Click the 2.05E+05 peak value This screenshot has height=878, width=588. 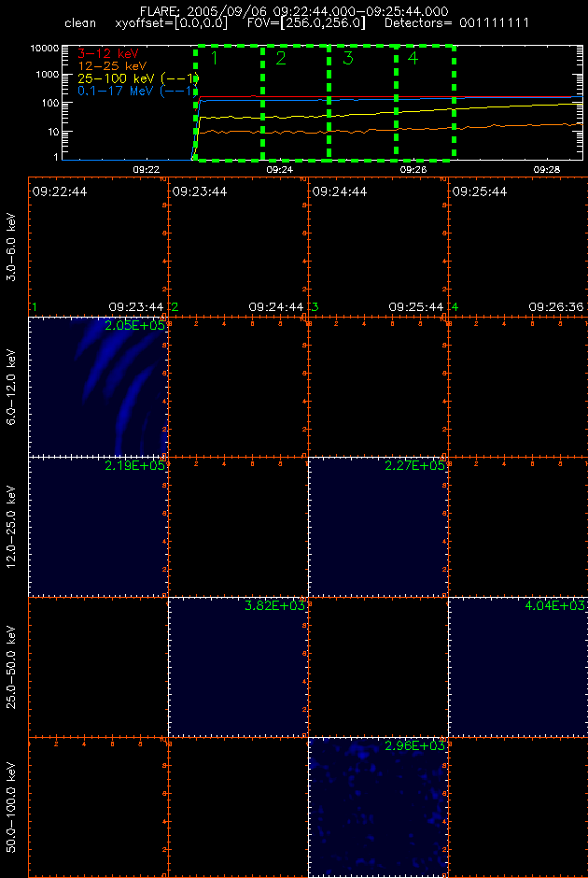pyautogui.click(x=134, y=326)
